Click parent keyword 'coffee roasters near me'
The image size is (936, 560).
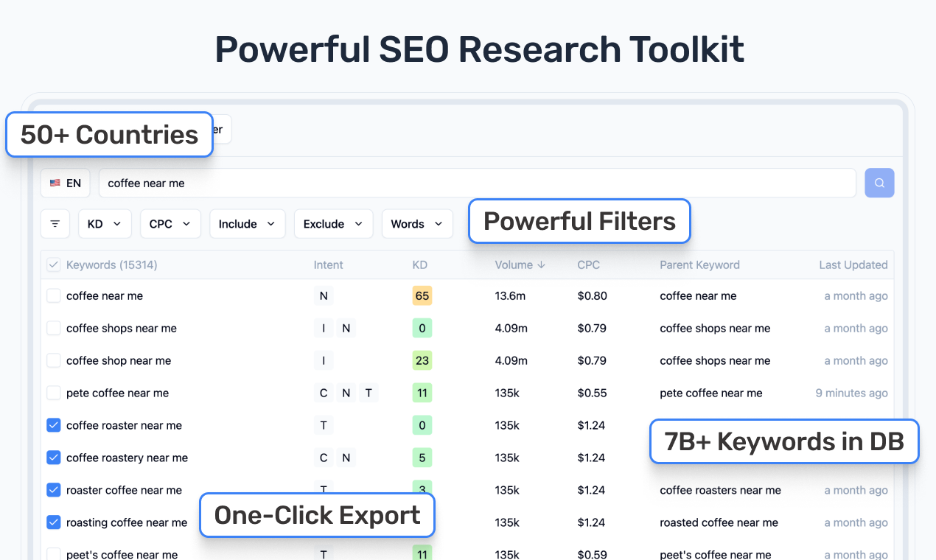(720, 490)
